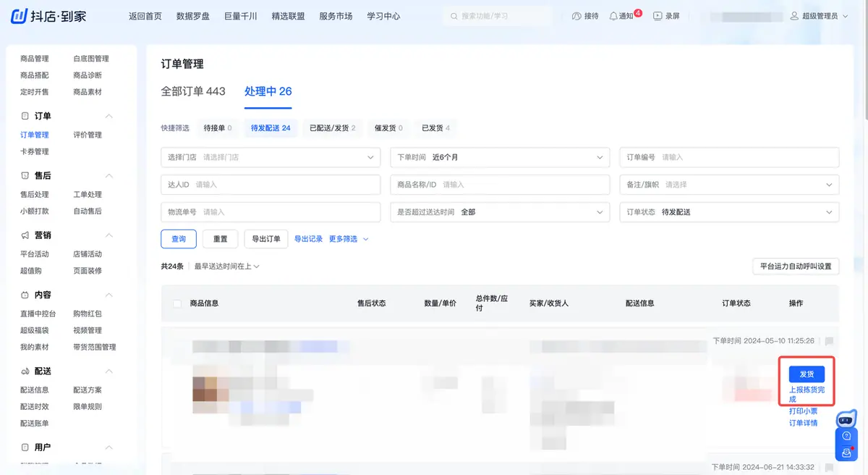Click the 物流单号 input field
The width and height of the screenshot is (868, 475).
[x=271, y=212]
